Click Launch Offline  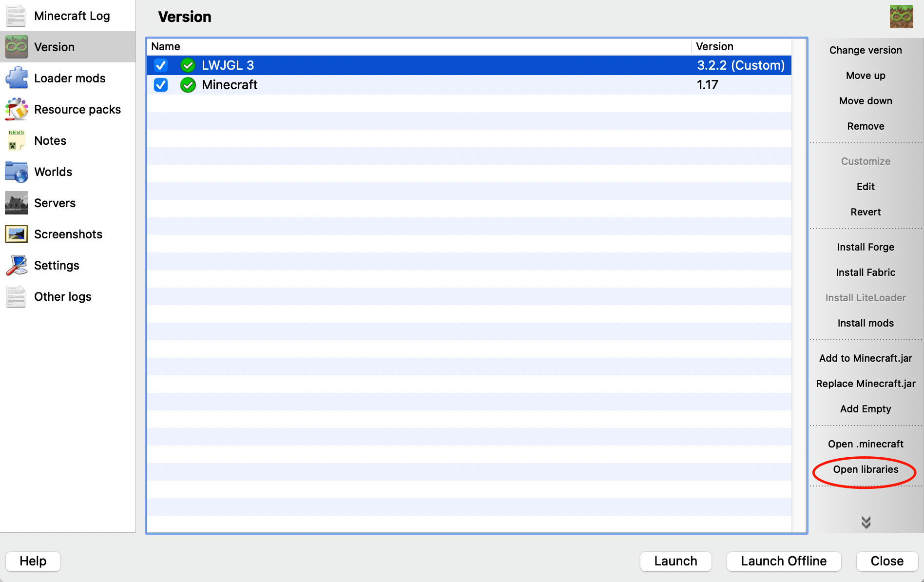pyautogui.click(x=784, y=561)
